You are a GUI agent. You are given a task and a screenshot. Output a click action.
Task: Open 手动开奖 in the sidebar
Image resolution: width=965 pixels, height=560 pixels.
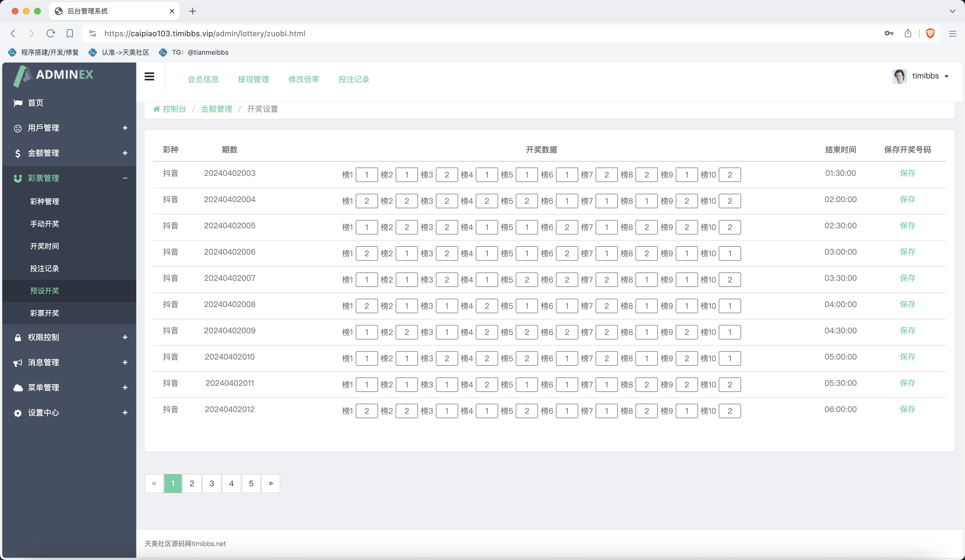44,224
